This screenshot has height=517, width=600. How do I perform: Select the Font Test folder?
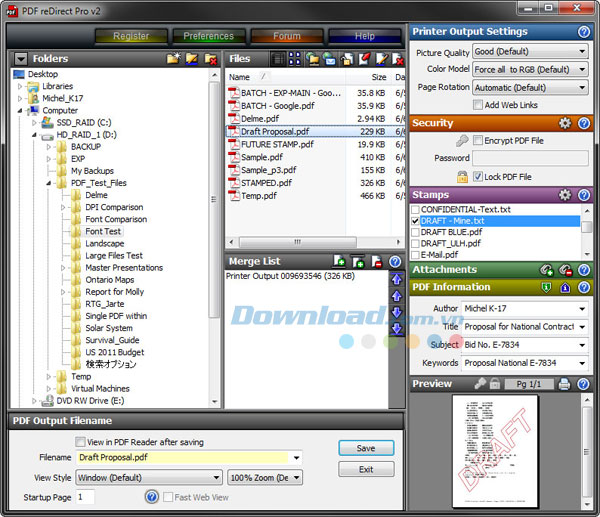coord(103,231)
